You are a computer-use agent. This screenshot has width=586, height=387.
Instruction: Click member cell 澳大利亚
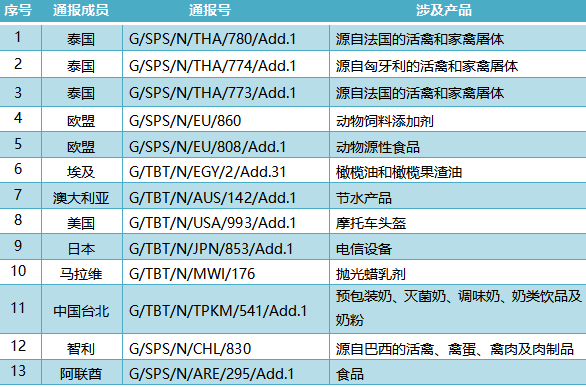click(81, 198)
